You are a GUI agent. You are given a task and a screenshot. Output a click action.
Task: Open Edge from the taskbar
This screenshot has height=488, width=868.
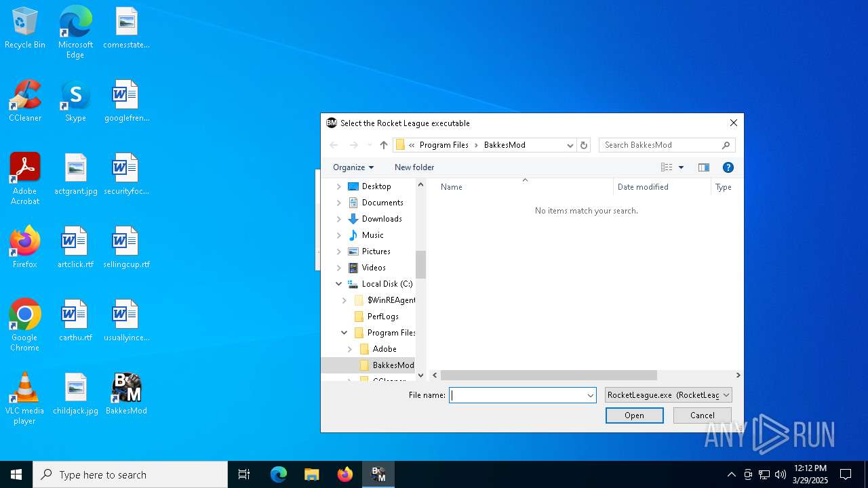279,474
